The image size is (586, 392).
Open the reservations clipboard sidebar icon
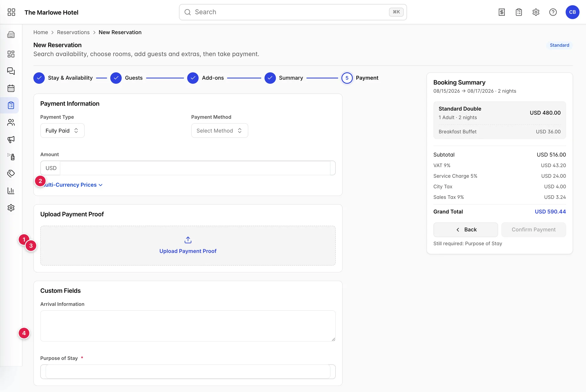11,105
